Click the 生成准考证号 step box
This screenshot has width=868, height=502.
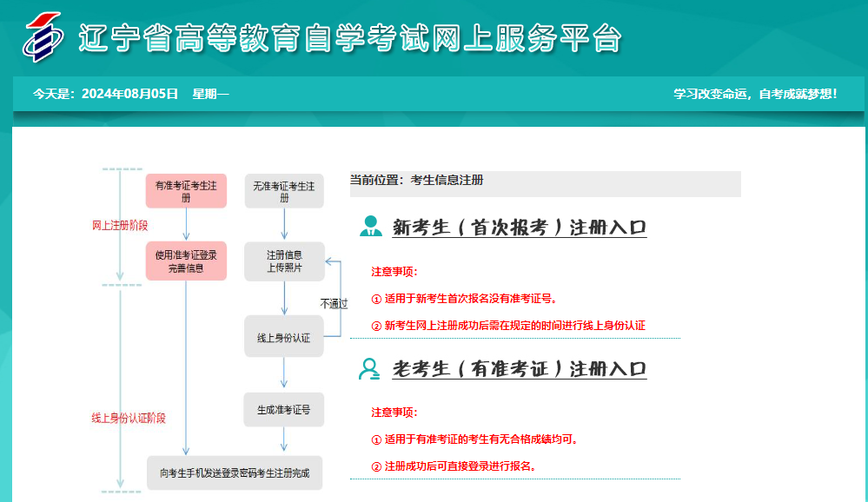[x=283, y=409]
